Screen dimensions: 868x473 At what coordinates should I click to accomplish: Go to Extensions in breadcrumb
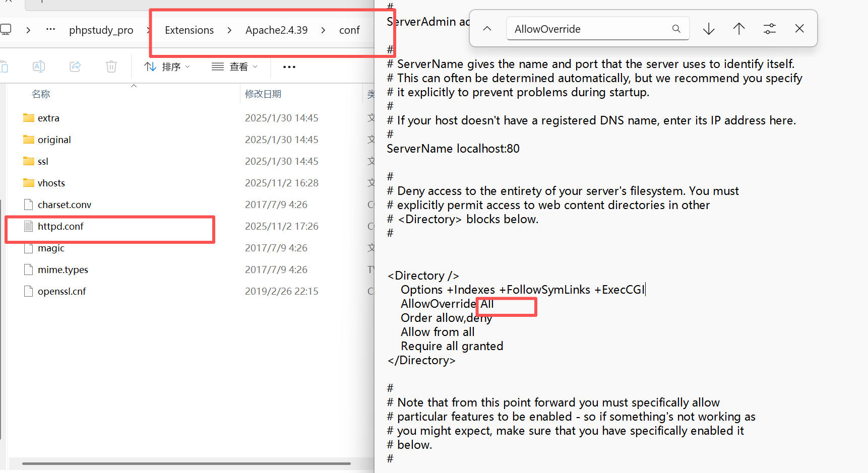(189, 30)
